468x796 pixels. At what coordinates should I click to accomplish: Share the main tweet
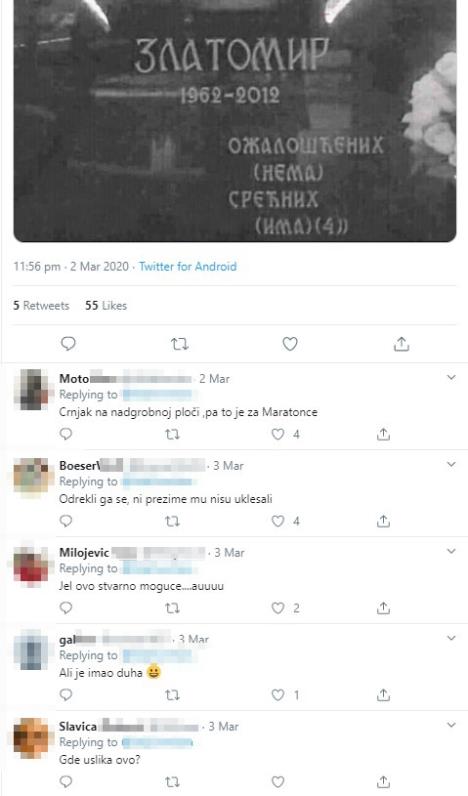(x=401, y=344)
